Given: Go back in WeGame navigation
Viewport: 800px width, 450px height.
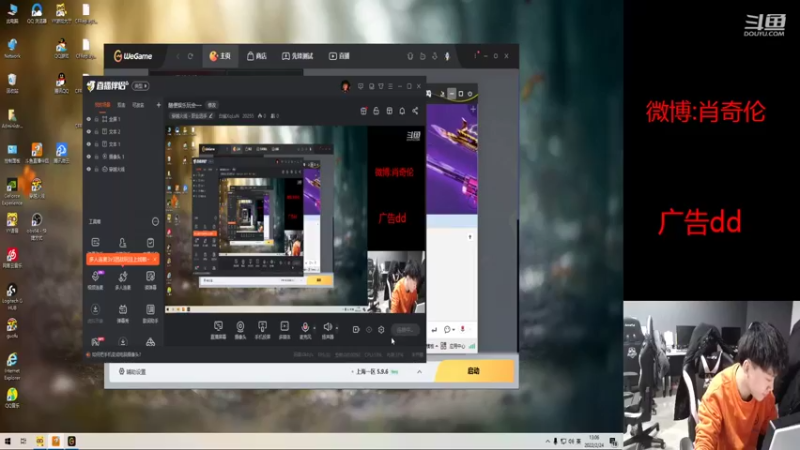Looking at the screenshot, I should [x=178, y=56].
